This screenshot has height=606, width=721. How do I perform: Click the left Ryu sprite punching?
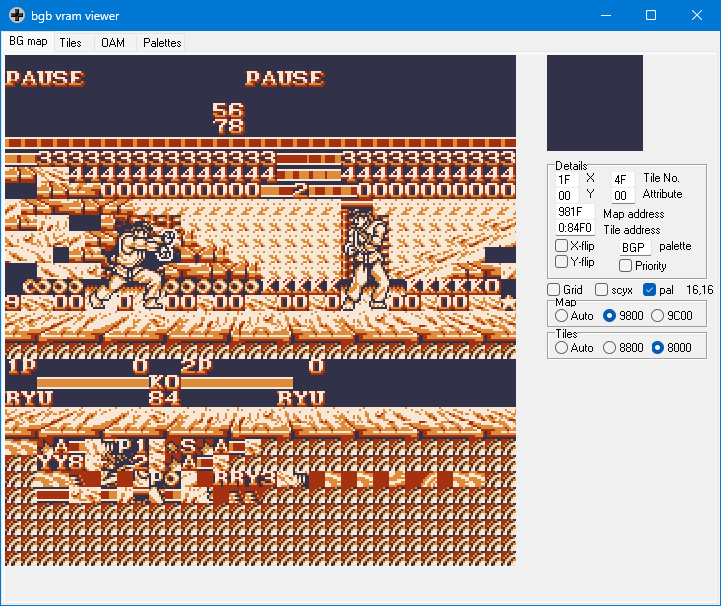(x=134, y=262)
